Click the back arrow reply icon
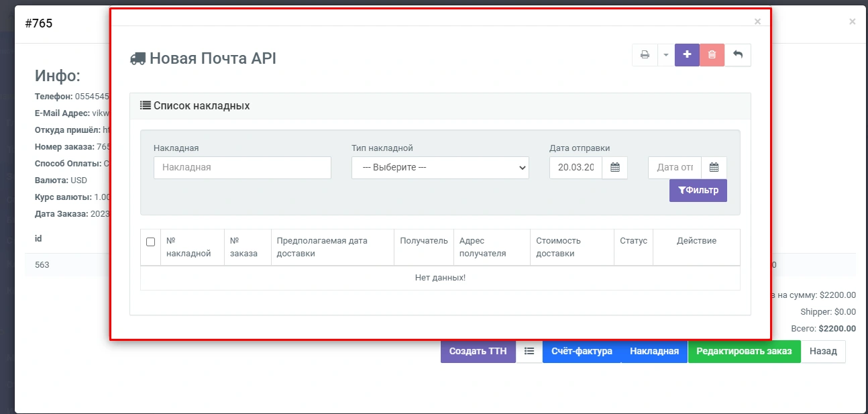The height and width of the screenshot is (414, 868). tap(738, 55)
